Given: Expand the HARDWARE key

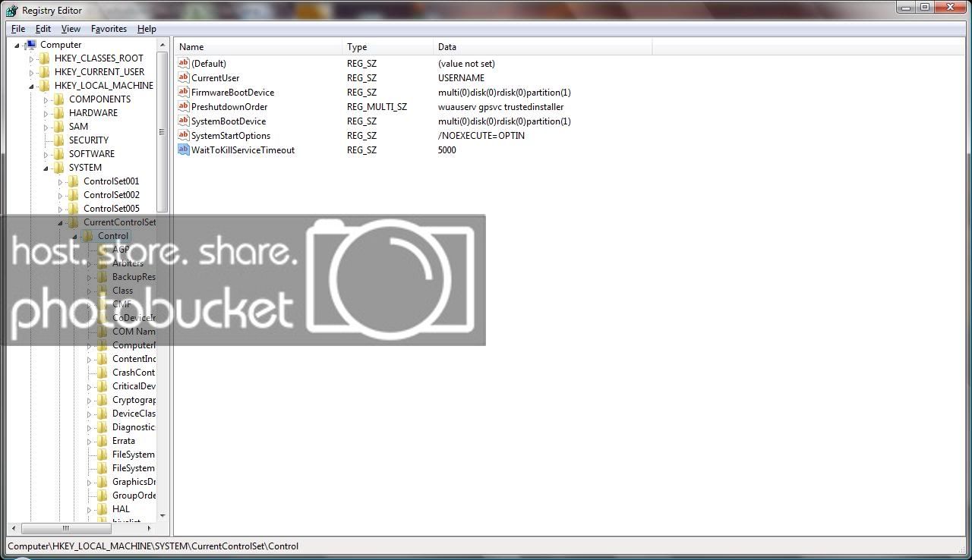Looking at the screenshot, I should pyautogui.click(x=46, y=114).
